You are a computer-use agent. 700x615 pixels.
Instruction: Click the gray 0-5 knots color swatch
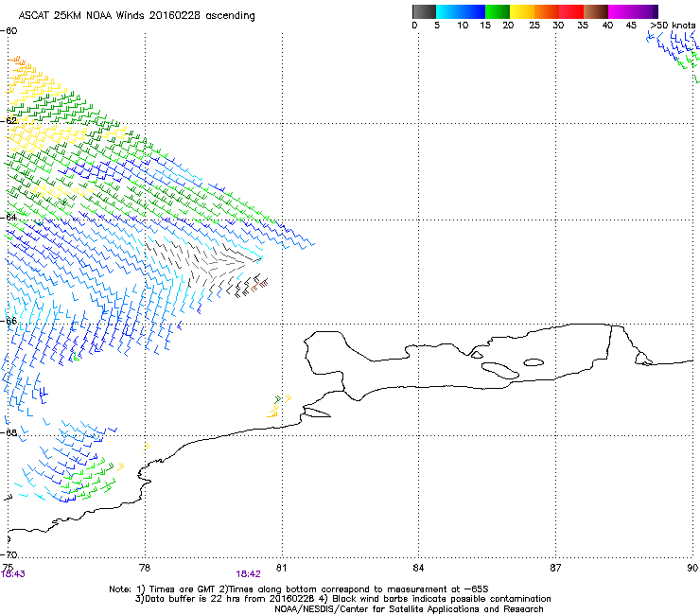424,11
